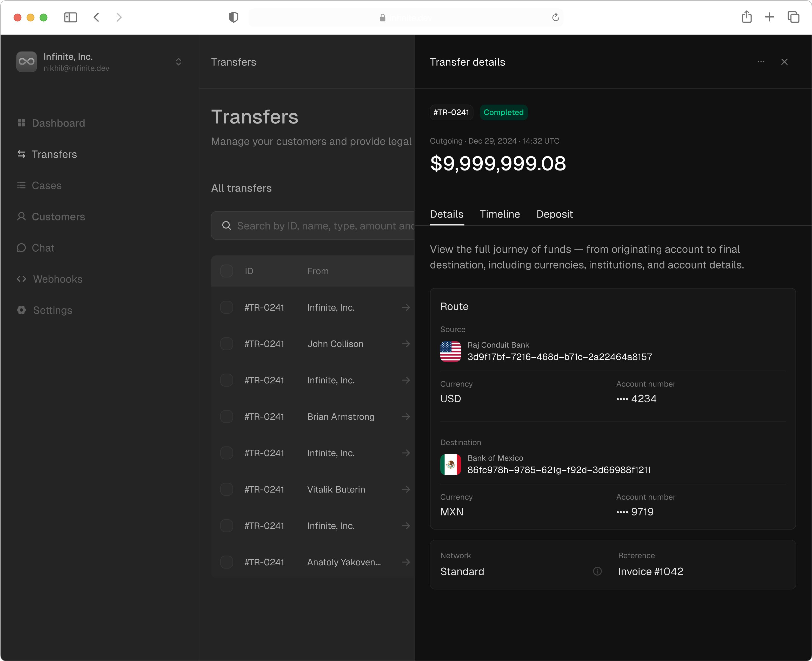
Task: Toggle the select-all checkbox in table header
Action: [227, 271]
